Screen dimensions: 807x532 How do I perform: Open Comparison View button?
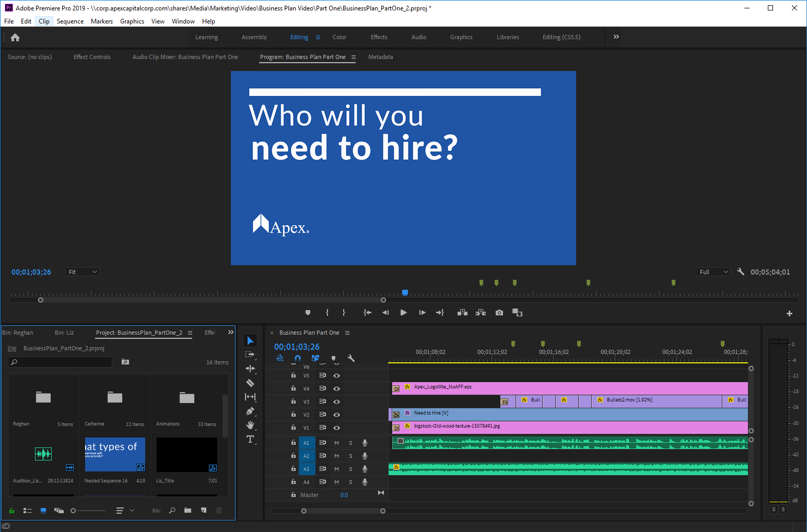(517, 313)
